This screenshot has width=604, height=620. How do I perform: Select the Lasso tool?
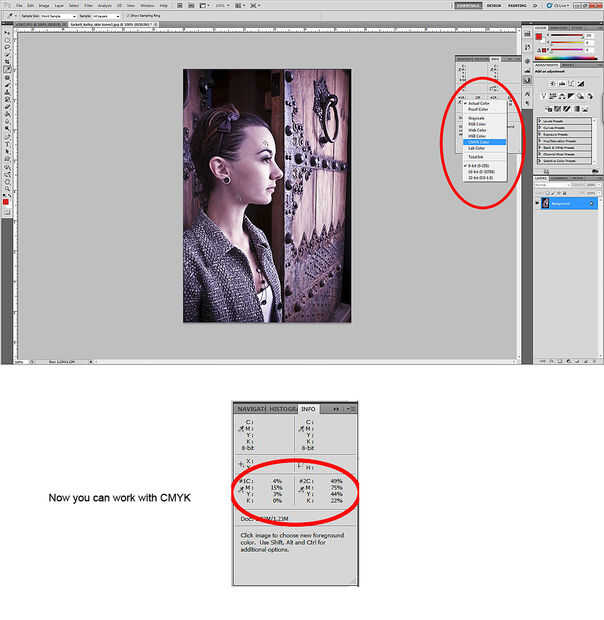[7, 47]
